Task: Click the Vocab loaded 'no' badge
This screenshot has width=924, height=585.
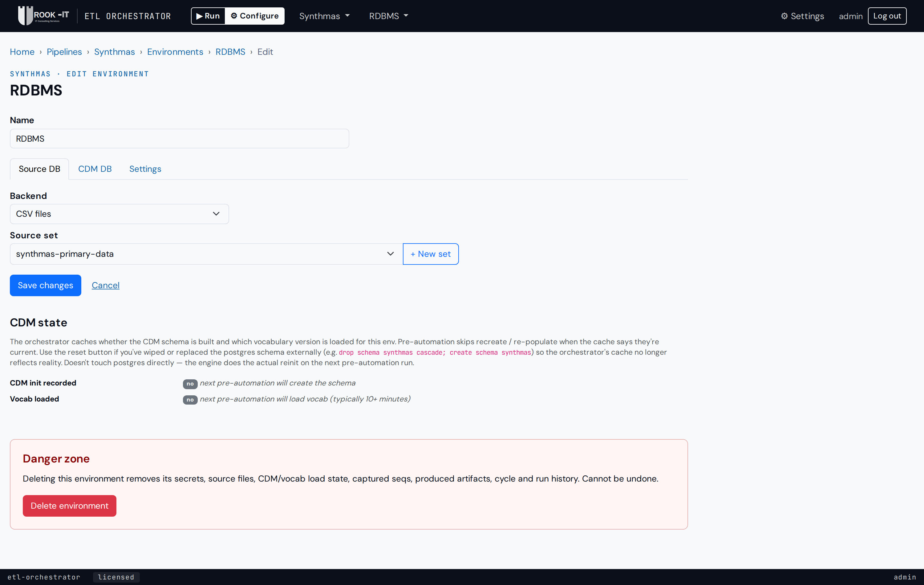Action: pos(190,400)
